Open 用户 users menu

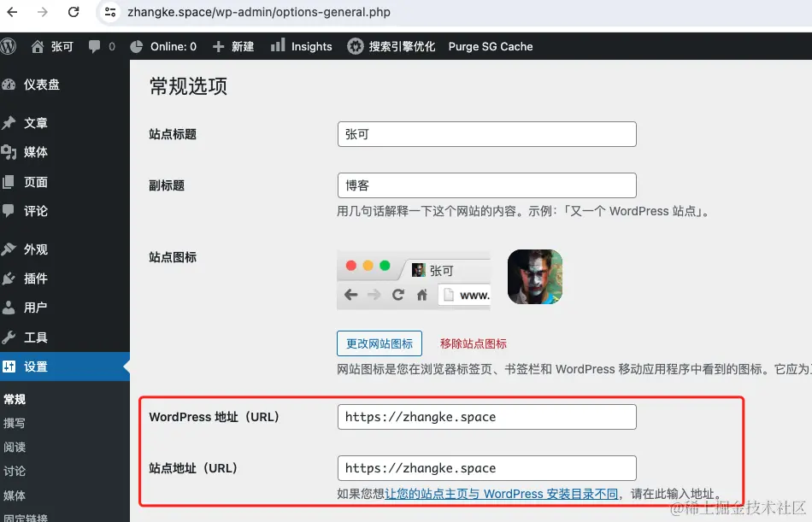(x=35, y=307)
